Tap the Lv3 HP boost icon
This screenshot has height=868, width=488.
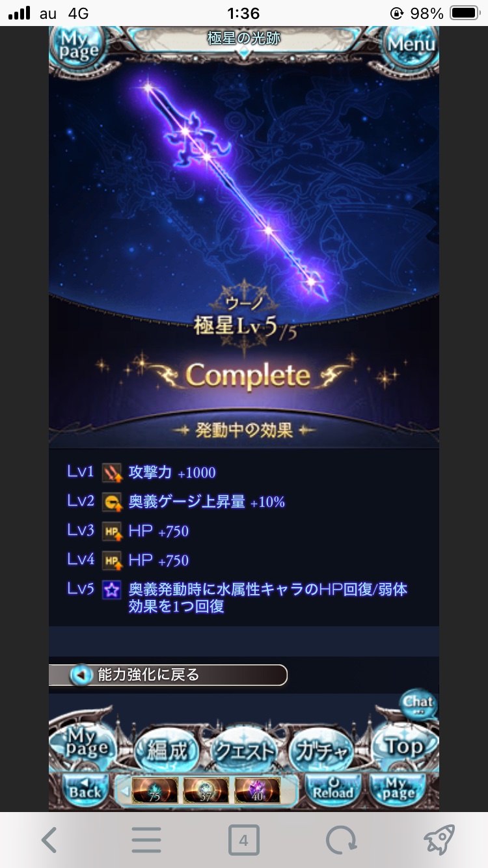point(112,531)
